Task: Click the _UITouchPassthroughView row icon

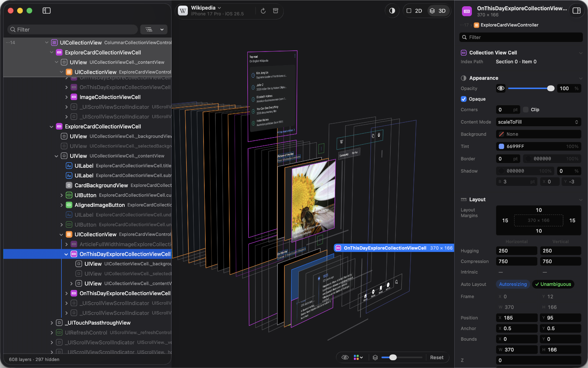Action: tap(59, 323)
